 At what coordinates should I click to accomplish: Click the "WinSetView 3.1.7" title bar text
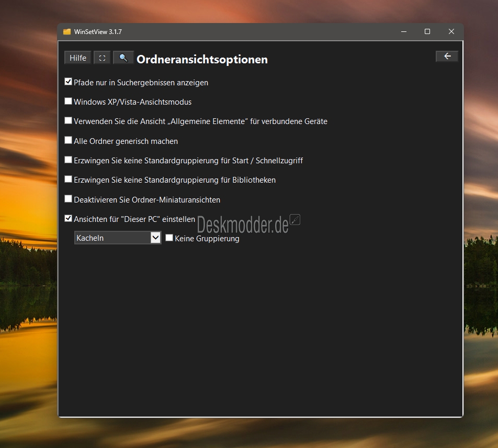tap(98, 32)
